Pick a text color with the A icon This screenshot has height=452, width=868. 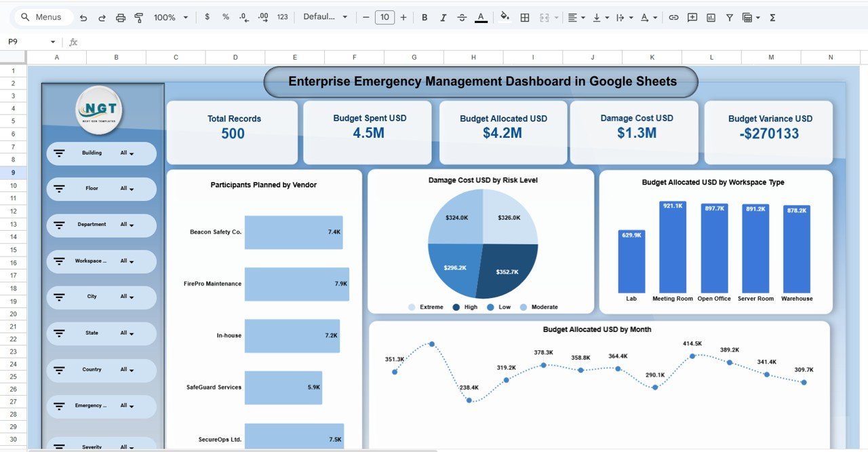point(481,17)
